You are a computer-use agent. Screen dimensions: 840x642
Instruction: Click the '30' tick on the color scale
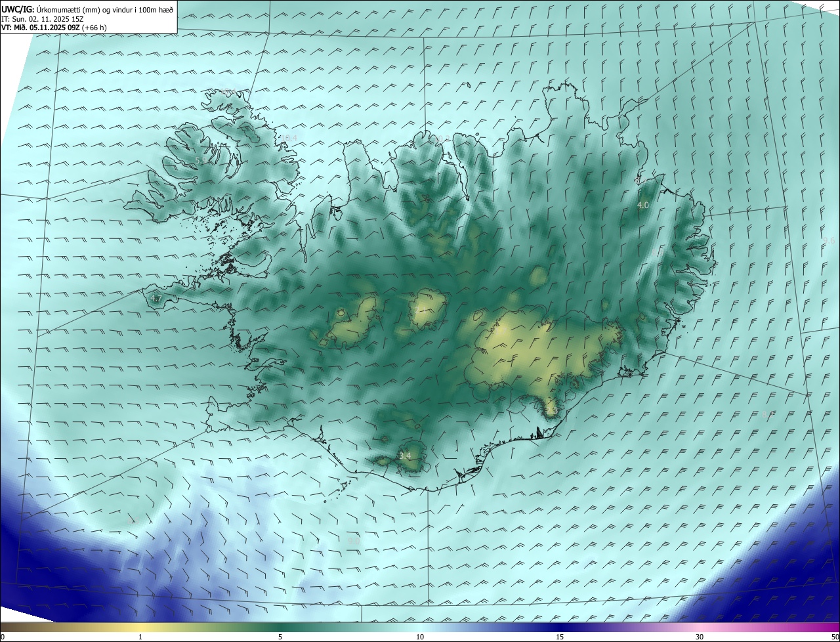700,637
